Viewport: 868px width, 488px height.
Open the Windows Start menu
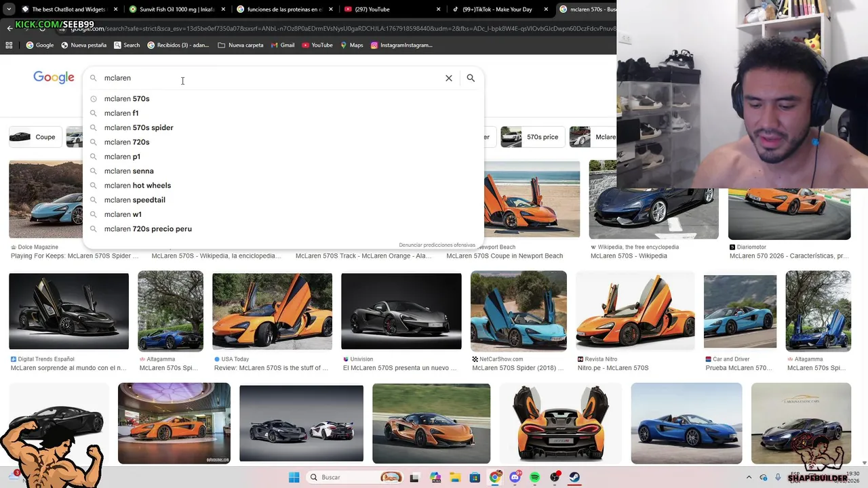[x=294, y=477]
